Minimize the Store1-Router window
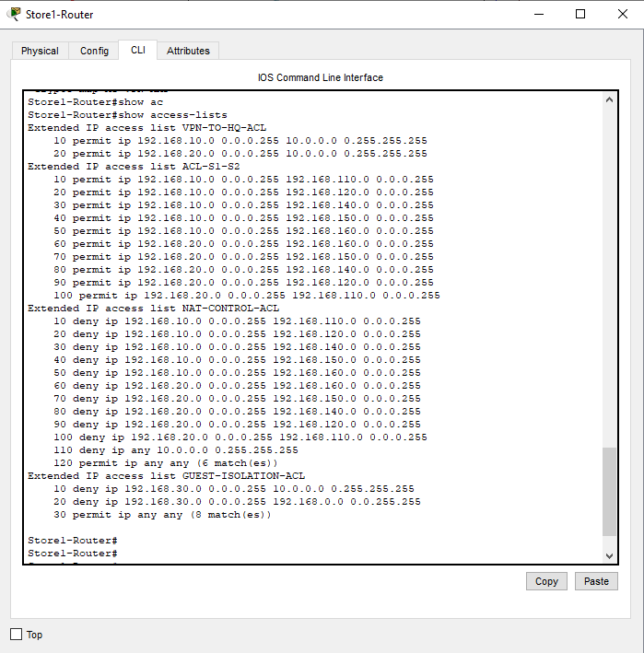 (537, 14)
